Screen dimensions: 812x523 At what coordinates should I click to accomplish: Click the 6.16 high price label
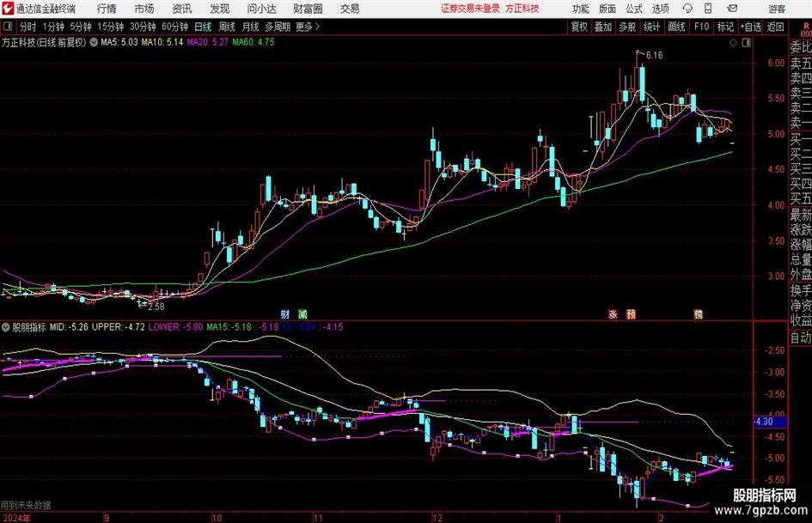[654, 55]
